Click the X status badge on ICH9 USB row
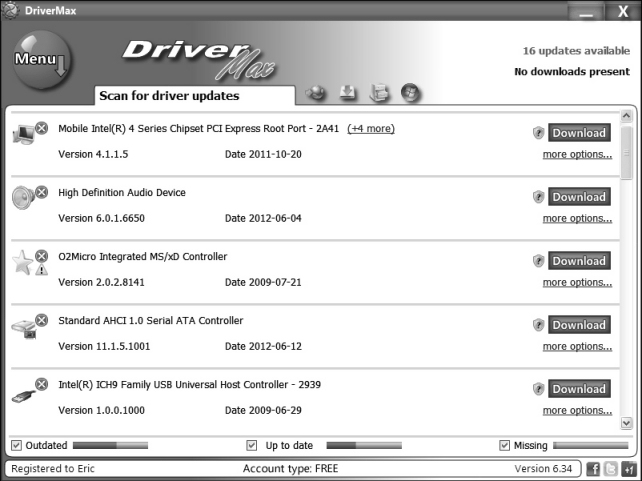 [x=41, y=384]
